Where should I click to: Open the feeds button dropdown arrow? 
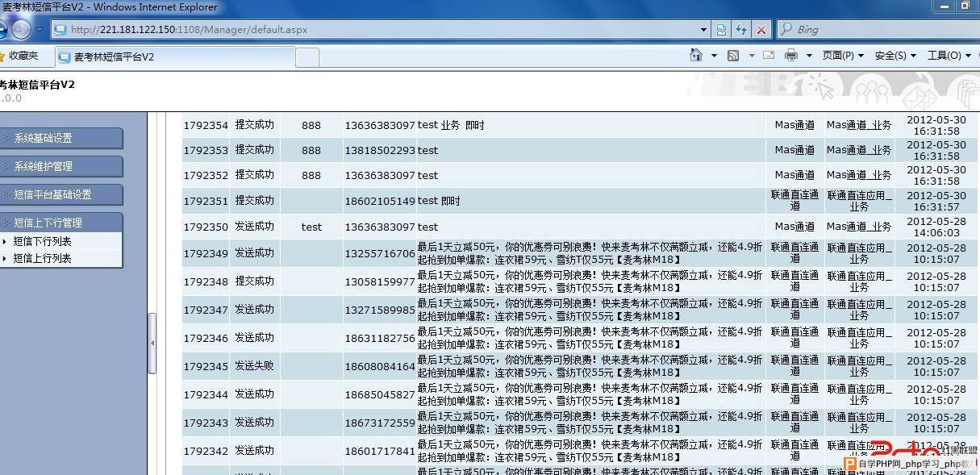click(x=752, y=56)
